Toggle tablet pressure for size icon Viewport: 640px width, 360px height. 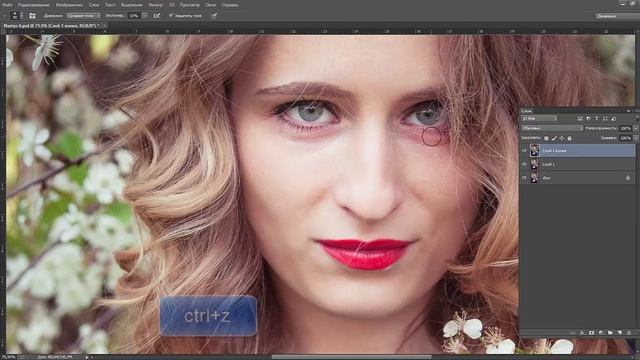[x=214, y=15]
